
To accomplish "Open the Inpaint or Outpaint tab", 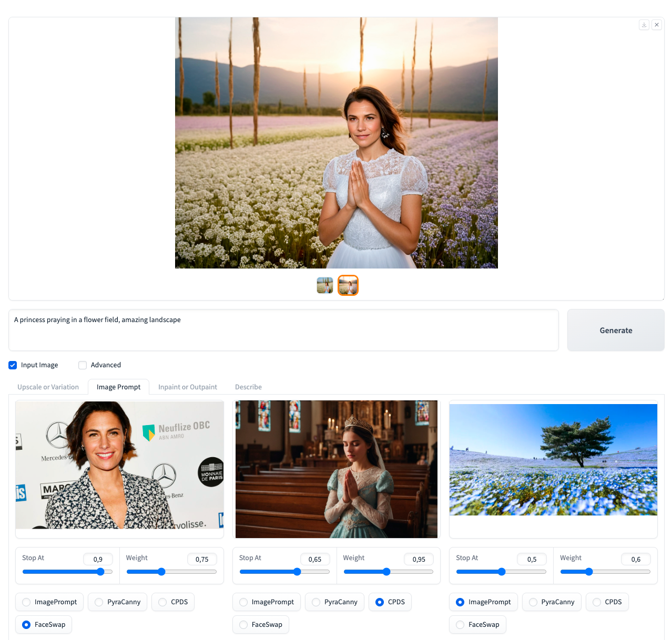I will (188, 387).
